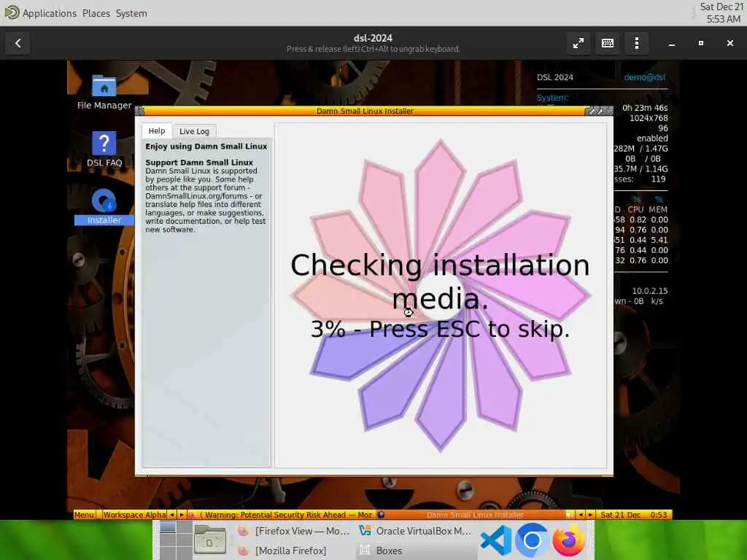Open the keyboard shortcuts button in Boxes
This screenshot has width=747, height=560.
coord(608,43)
